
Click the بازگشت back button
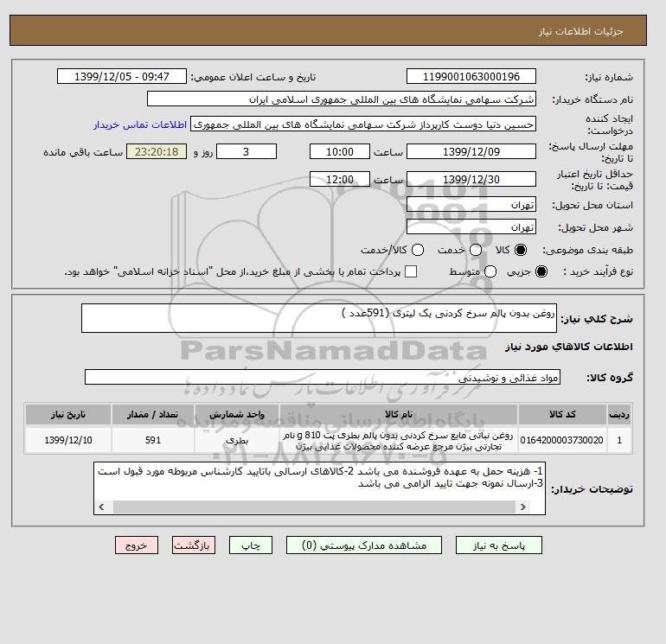(194, 545)
